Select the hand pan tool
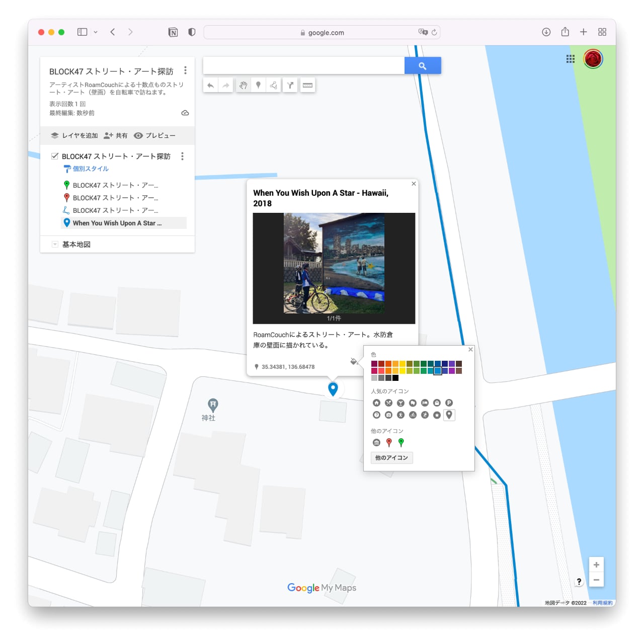The height and width of the screenshot is (644, 644). point(243,85)
